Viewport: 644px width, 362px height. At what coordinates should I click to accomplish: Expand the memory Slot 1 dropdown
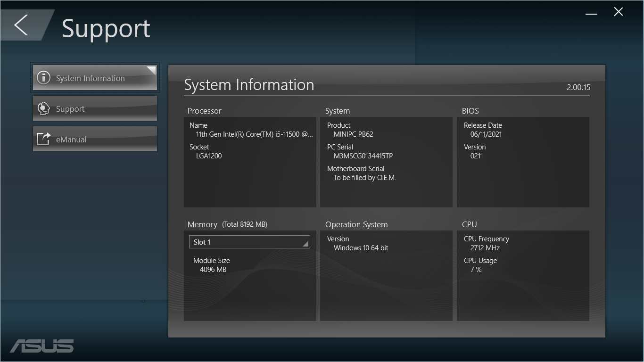249,242
